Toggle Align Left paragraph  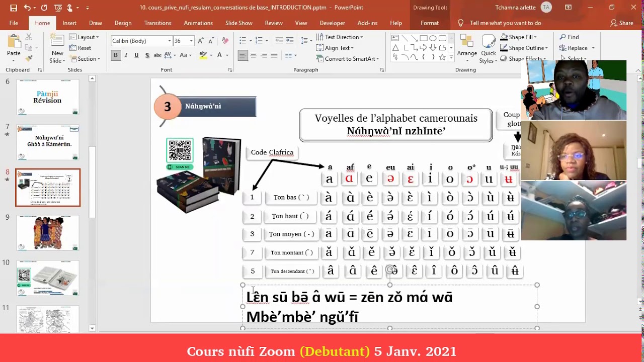pyautogui.click(x=243, y=55)
